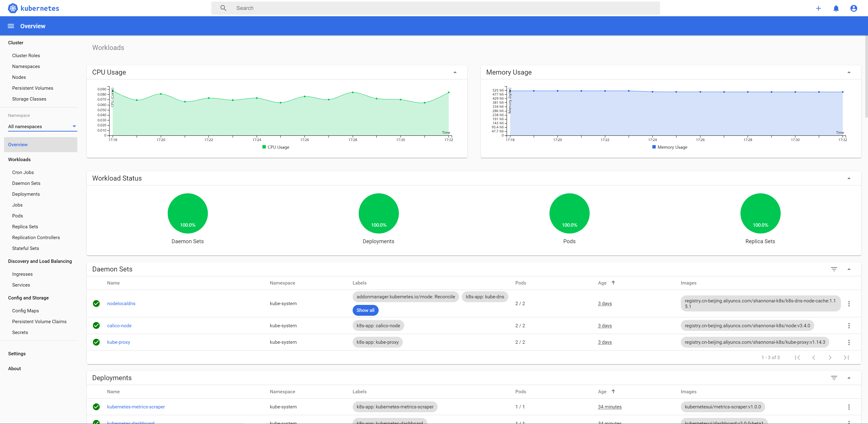Open the kubernetes-metrics-scraper deployment link
Viewport: 868px width, 424px height.
(x=136, y=407)
